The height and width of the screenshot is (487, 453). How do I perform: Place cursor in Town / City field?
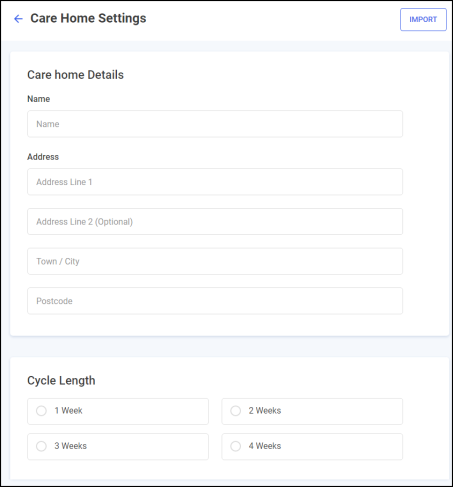215,261
